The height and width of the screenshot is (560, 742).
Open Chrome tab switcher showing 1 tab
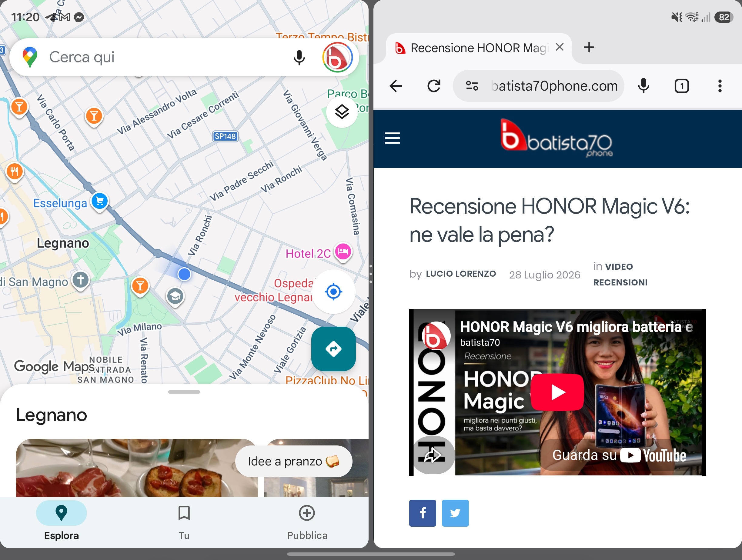point(682,86)
